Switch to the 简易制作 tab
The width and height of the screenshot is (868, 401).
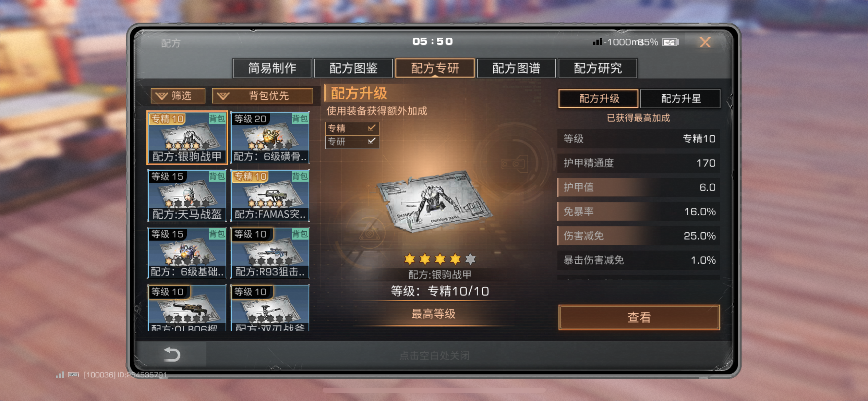272,68
